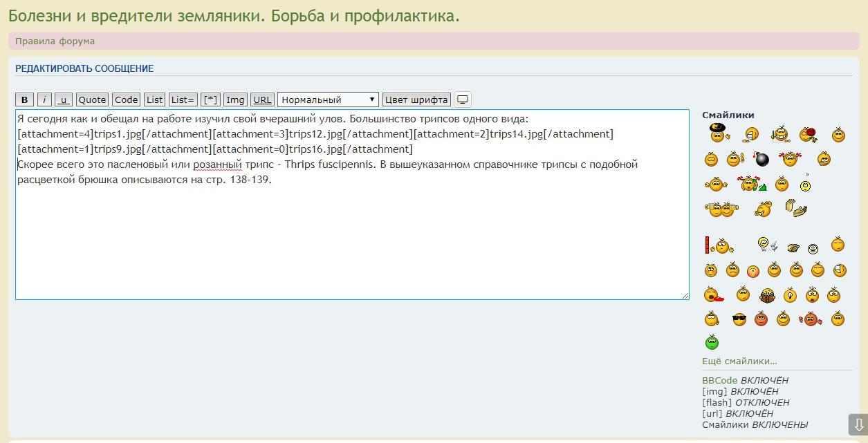
Task: Insert the smiley holding a red rose
Action: coord(808,135)
